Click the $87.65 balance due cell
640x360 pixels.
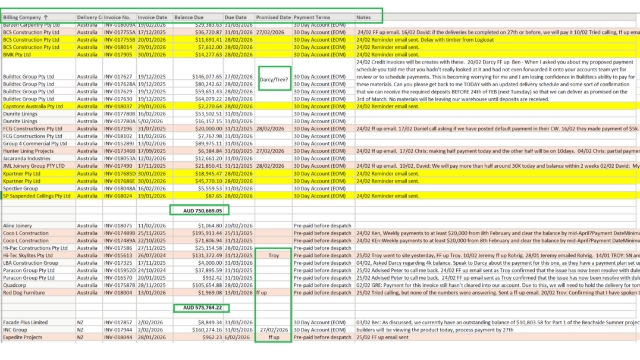click(198, 196)
